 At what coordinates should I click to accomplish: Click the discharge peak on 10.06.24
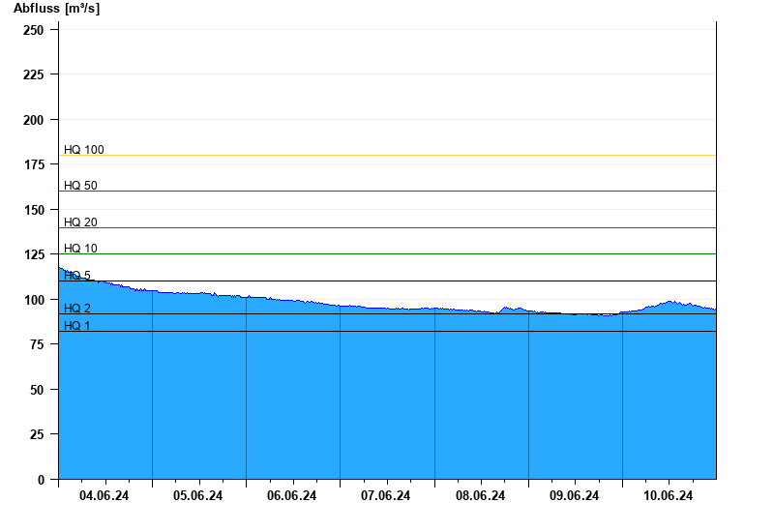click(670, 301)
